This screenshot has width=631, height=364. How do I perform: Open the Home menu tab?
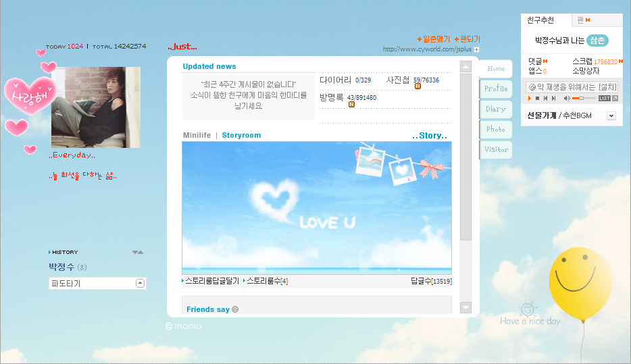[x=496, y=69]
